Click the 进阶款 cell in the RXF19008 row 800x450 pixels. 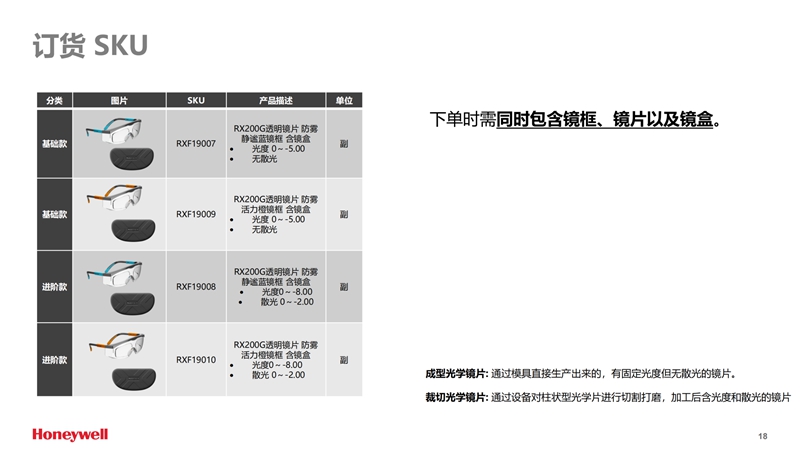click(x=55, y=287)
